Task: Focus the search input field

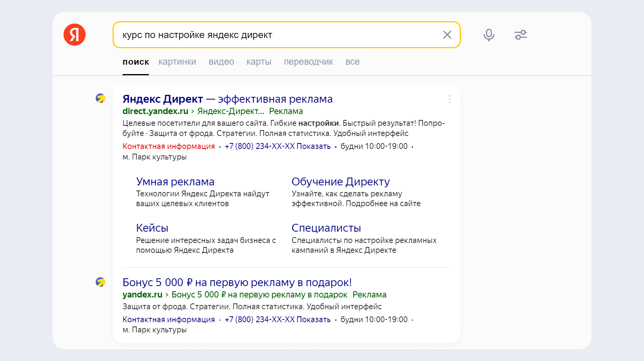Action: point(286,35)
